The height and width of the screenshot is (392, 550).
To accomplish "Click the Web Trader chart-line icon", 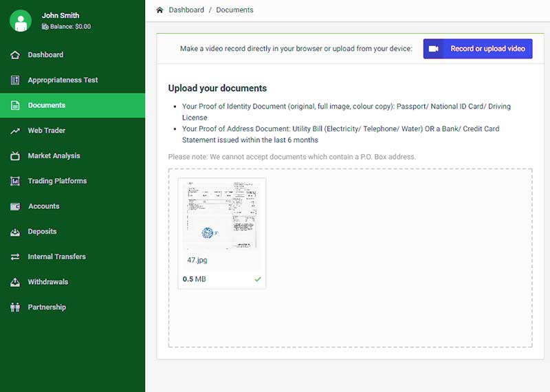I will point(15,131).
